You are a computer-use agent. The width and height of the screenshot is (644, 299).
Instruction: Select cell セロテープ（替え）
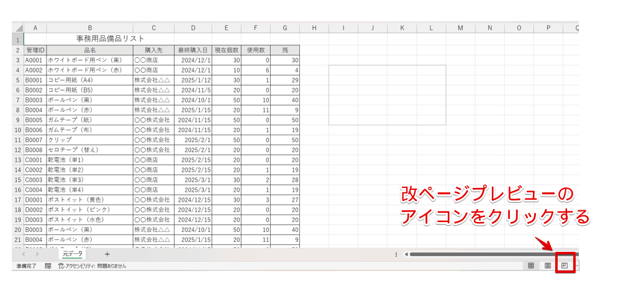tap(90, 149)
